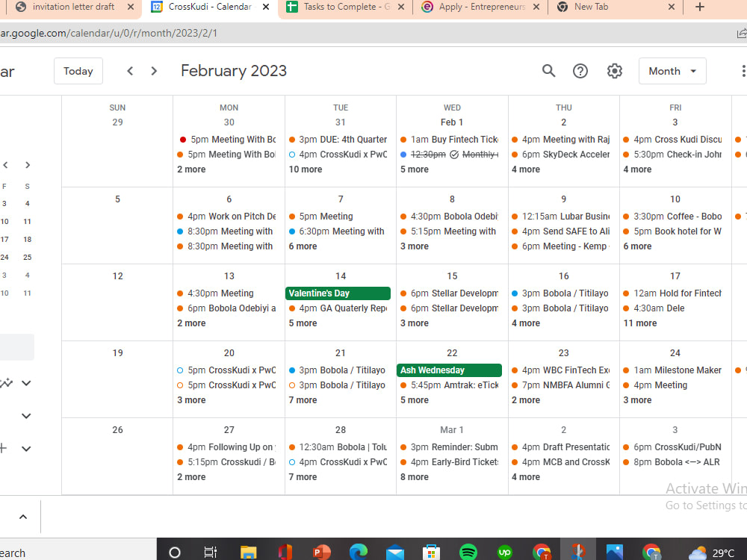Show 10 more events on Tue 31
The width and height of the screenshot is (747, 560).
pyautogui.click(x=306, y=169)
